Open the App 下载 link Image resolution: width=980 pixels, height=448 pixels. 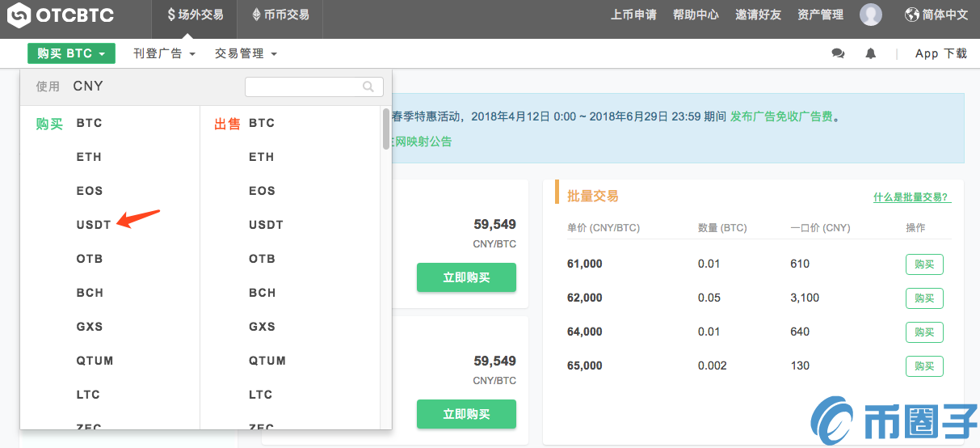point(940,53)
